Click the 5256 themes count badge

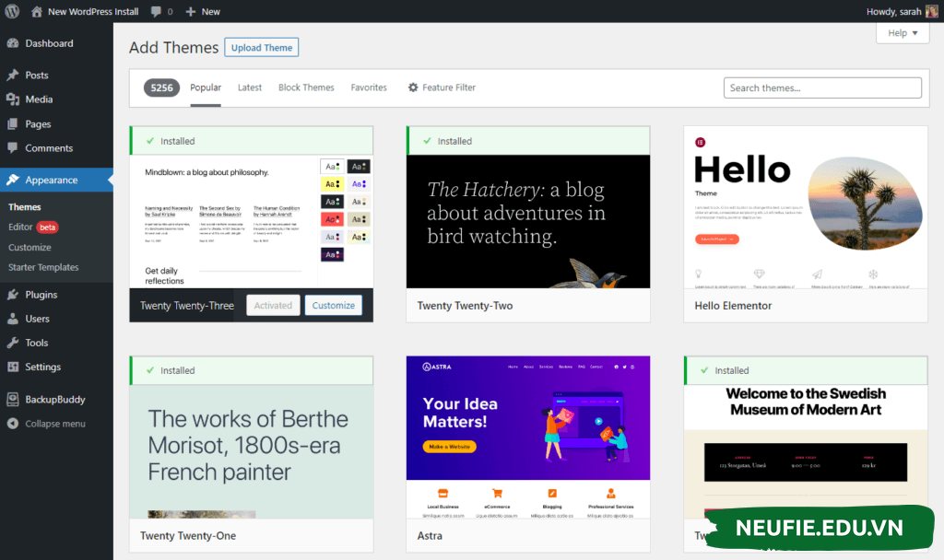(x=161, y=87)
